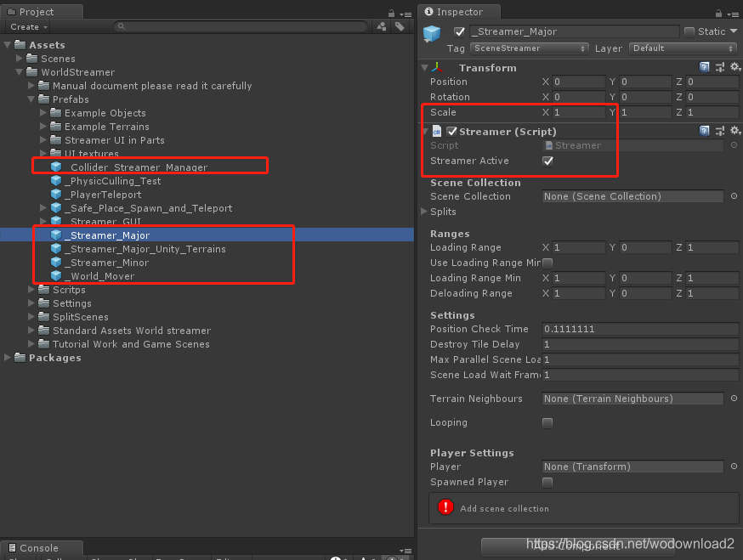Open the Static flags dropdown arrow
This screenshot has height=560, width=743.
[734, 31]
